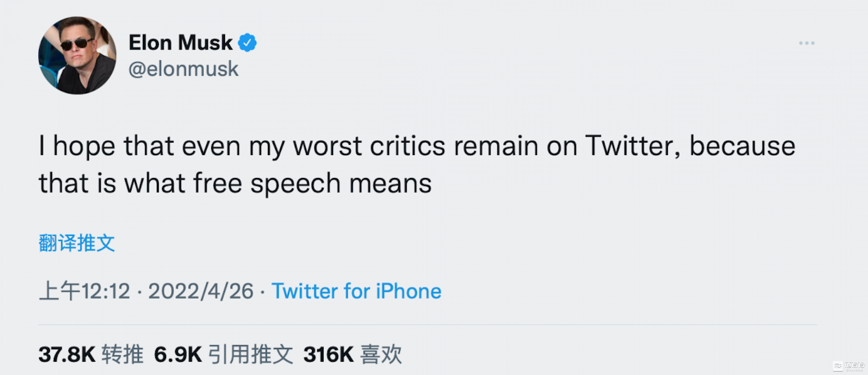The image size is (868, 375).
Task: Click the 37.8K retweet count
Action: click(67, 355)
